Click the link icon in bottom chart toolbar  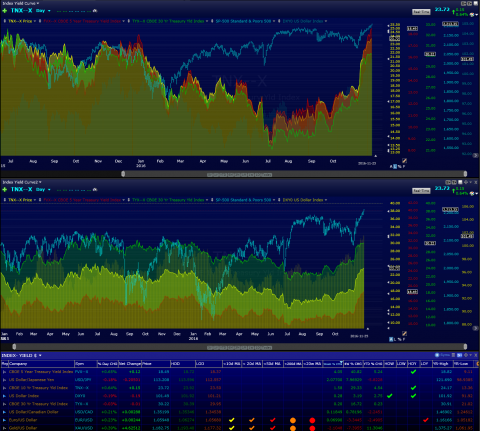95,189
